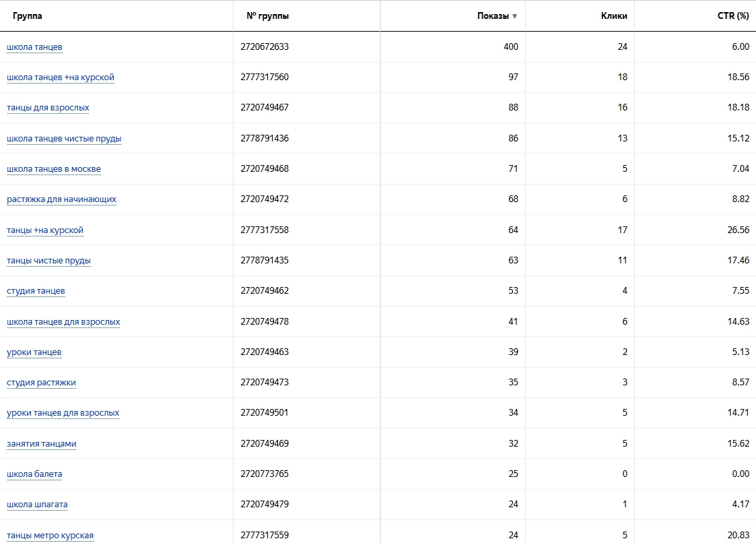The height and width of the screenshot is (543, 756).
Task: Open школа балета group link
Action: pyautogui.click(x=34, y=474)
